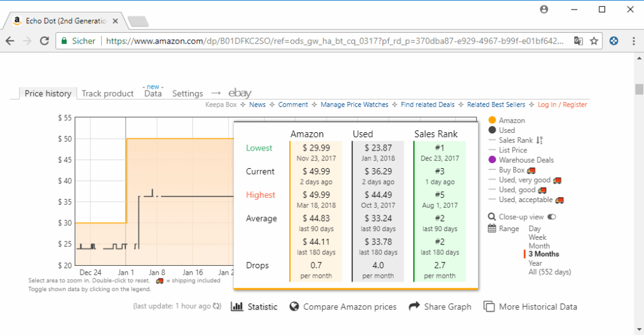Toggle Used, acceptable legend entry
The height and width of the screenshot is (335, 644).
(526, 200)
